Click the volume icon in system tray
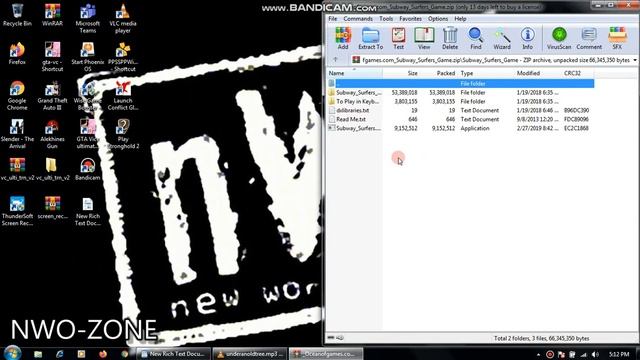Screen dimensions: 640x360 [595, 354]
